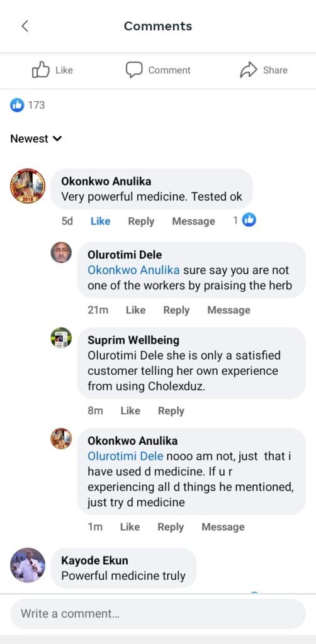
Task: Open the tagged Okonkwo Anulika mention link
Action: [133, 270]
